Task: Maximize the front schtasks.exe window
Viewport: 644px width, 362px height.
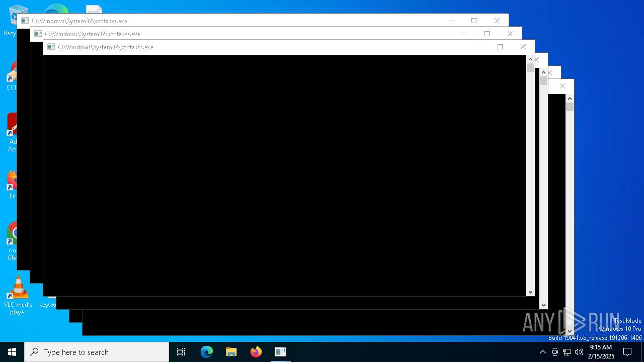Action: 500,47
